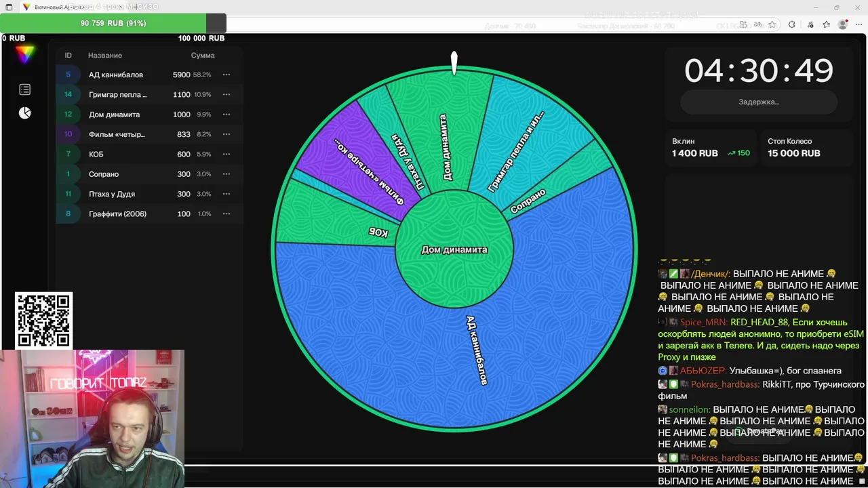Switch to the pie chart wheel icon
The image size is (868, 488).
click(x=25, y=113)
